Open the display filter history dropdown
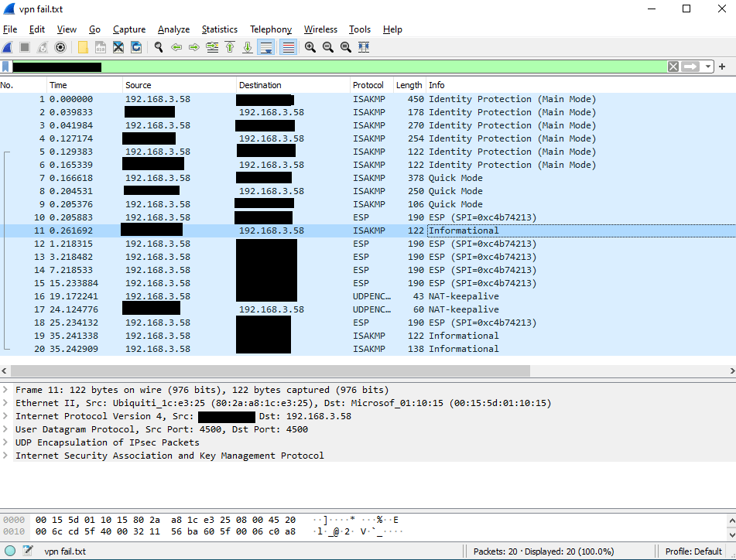736x560 pixels. pos(708,67)
